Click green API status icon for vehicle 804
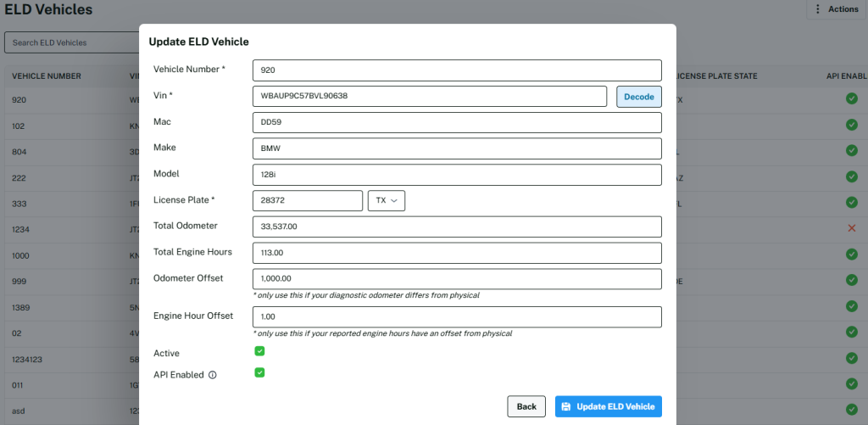868x425 pixels. point(851,151)
